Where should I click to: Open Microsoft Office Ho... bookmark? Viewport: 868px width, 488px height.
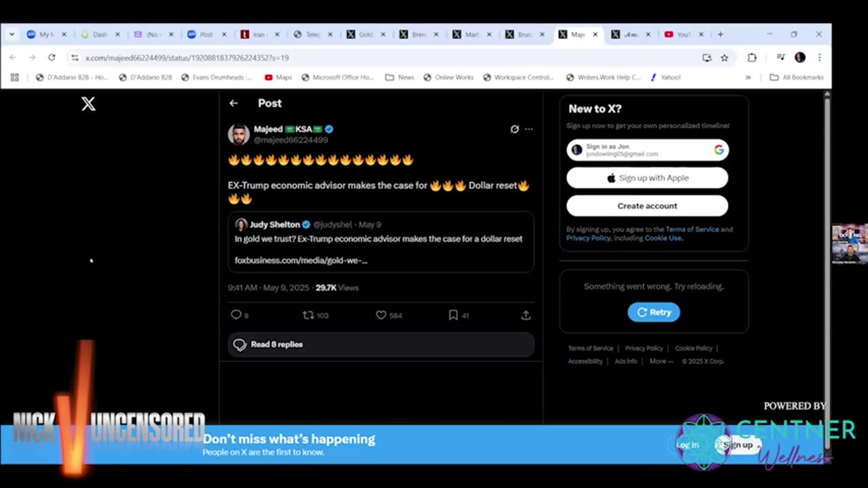[x=337, y=77]
